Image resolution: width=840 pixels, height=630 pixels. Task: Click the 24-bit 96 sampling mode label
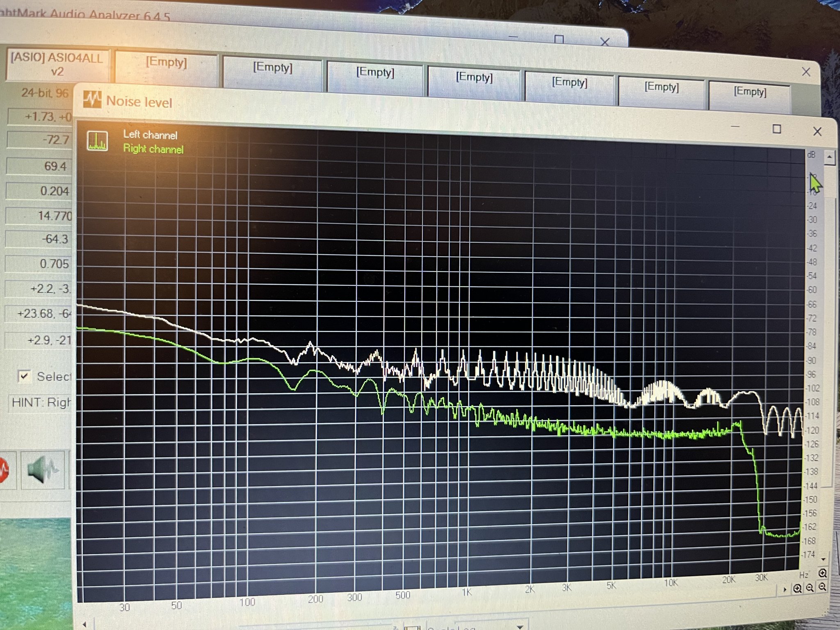pyautogui.click(x=45, y=93)
